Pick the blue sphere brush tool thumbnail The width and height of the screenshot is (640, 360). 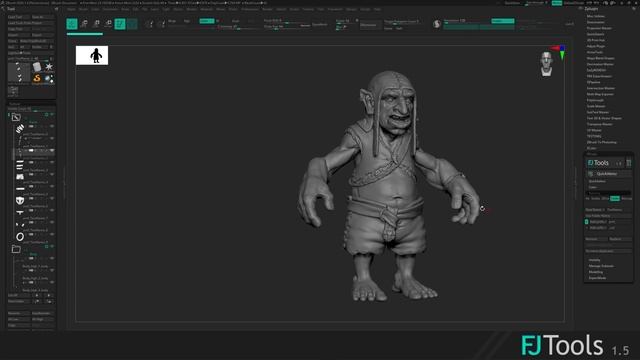pyautogui.click(x=49, y=78)
